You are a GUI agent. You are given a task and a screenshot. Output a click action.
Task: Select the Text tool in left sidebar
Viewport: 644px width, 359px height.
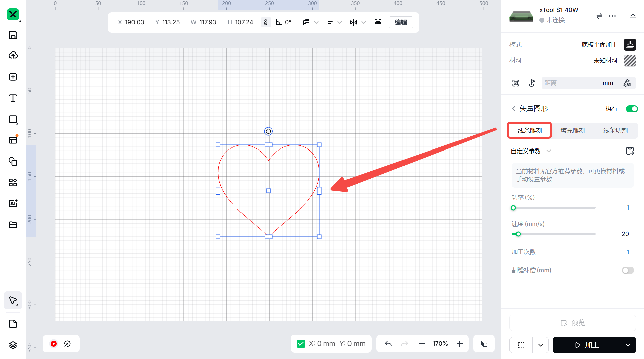(13, 98)
